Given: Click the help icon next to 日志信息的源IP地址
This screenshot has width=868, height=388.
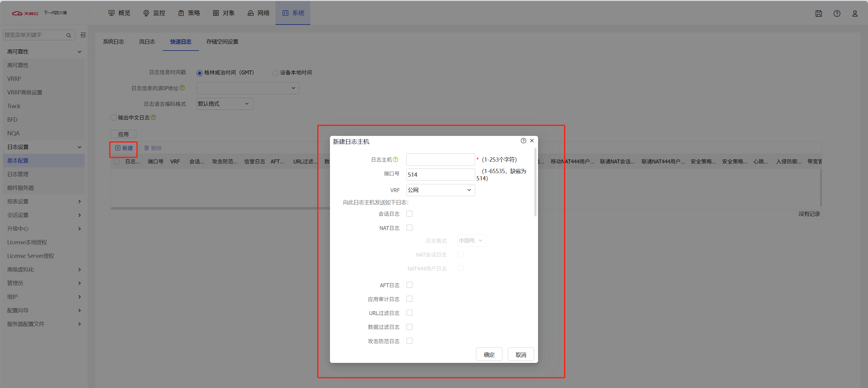Looking at the screenshot, I should tap(182, 88).
